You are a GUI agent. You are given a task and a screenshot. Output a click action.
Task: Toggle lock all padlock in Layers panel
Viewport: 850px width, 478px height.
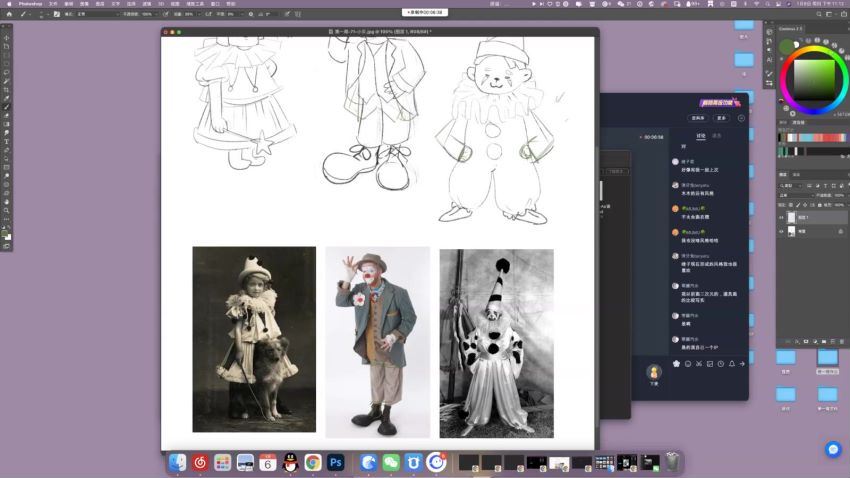(820, 205)
